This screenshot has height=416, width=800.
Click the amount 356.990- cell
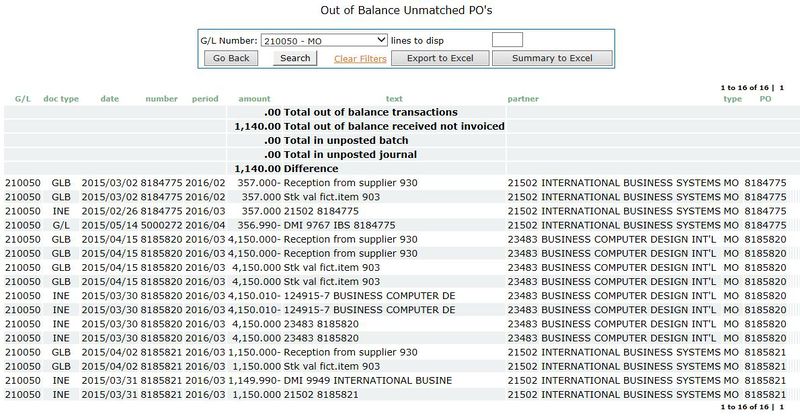point(258,225)
